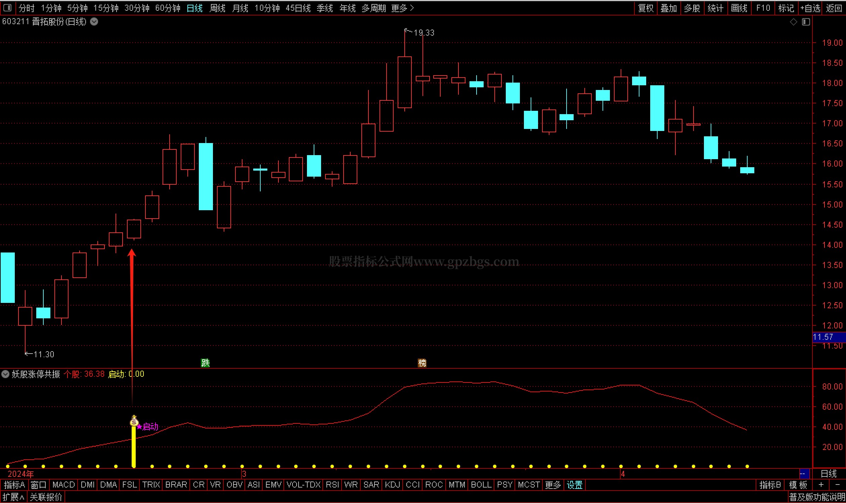Select the BRAR indicator
Image resolution: width=846 pixels, height=504 pixels.
(176, 485)
